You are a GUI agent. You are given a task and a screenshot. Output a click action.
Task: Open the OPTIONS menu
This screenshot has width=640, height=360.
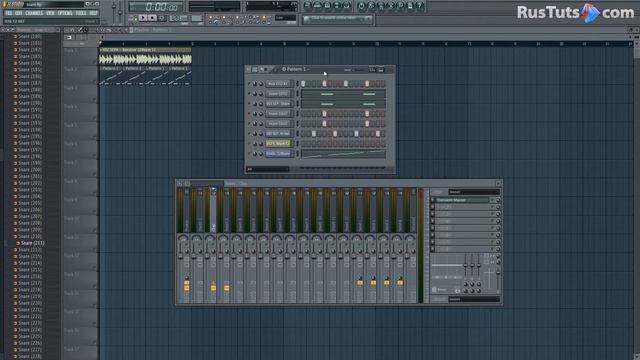pos(65,13)
